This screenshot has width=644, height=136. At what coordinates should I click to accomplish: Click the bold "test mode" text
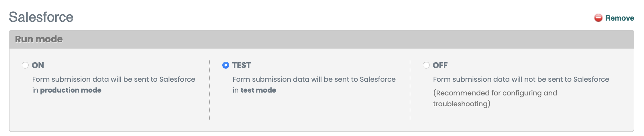(x=258, y=90)
